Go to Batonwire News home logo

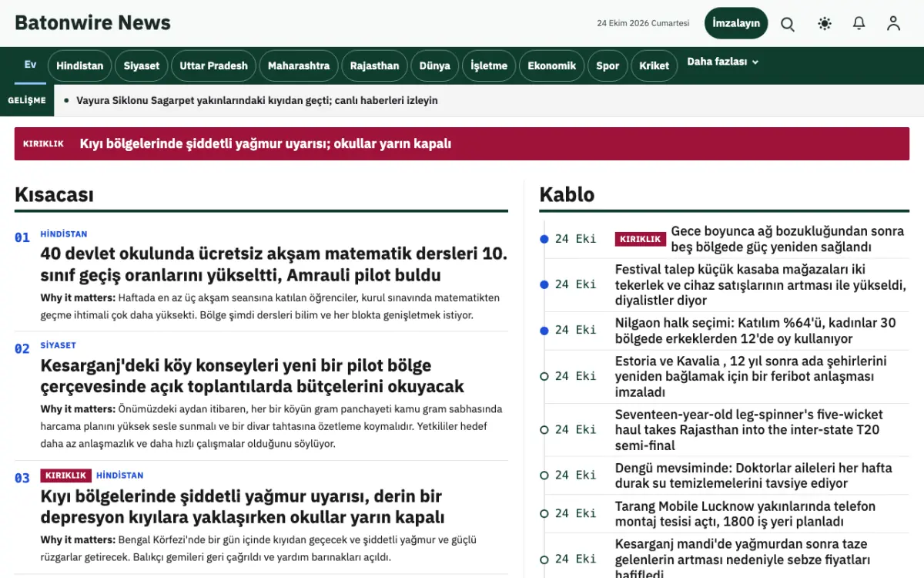pyautogui.click(x=92, y=23)
